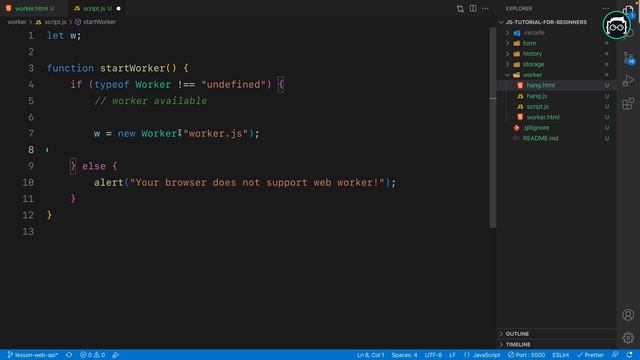Click the "// worker available" comment
Image resolution: width=640 pixels, height=360 pixels.
[151, 101]
